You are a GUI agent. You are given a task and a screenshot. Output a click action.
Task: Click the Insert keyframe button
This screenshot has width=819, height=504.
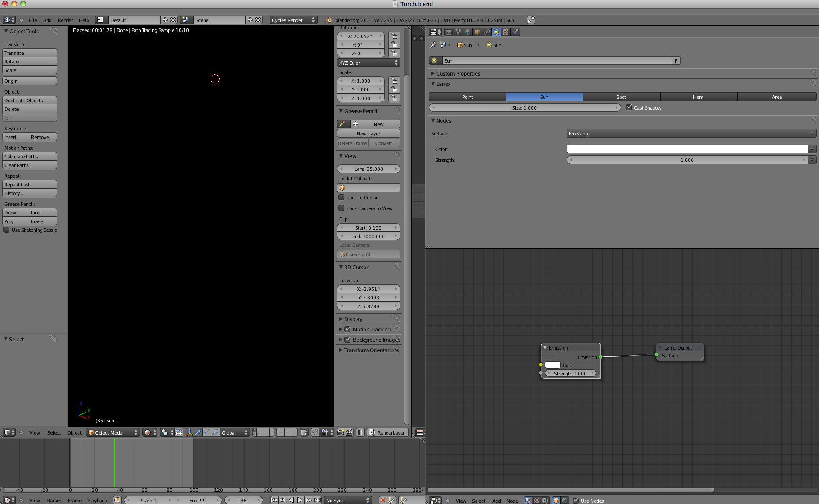(x=16, y=137)
